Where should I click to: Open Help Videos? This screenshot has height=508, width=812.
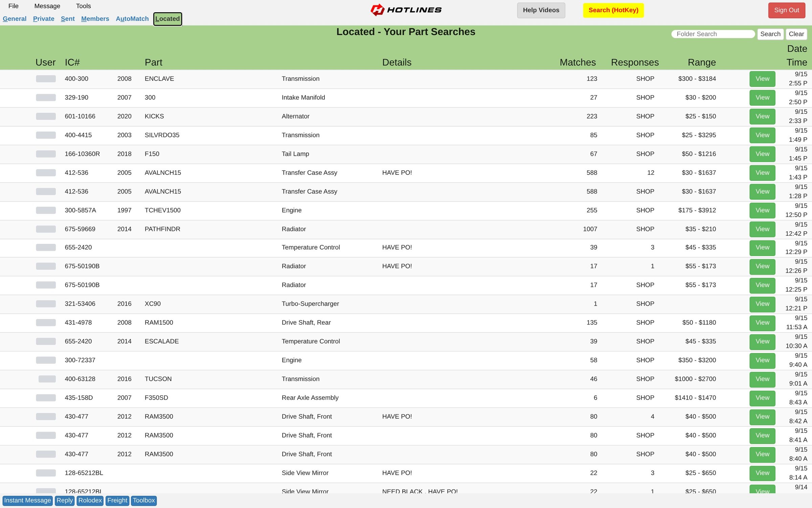[x=541, y=10]
